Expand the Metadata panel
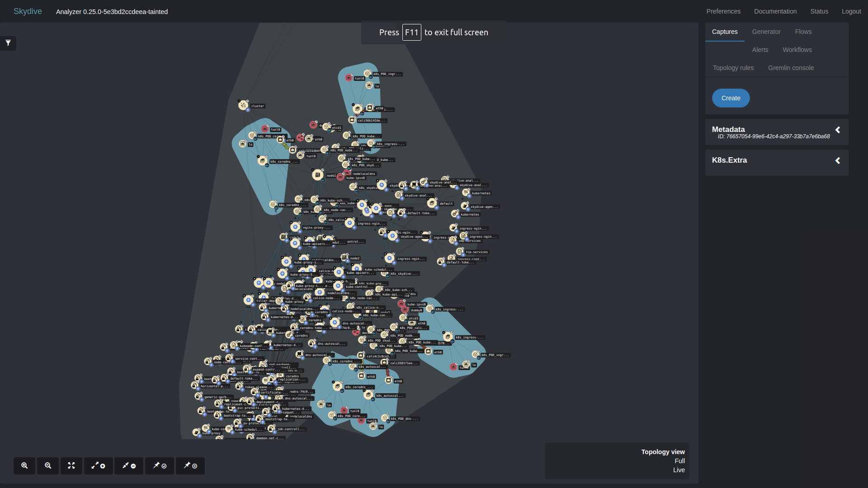The height and width of the screenshot is (488, 868). click(839, 130)
